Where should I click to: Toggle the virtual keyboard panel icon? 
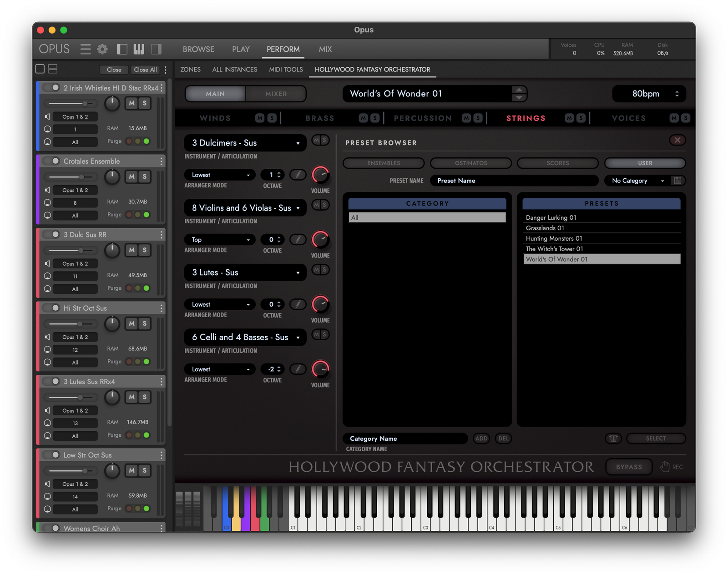pyautogui.click(x=139, y=49)
